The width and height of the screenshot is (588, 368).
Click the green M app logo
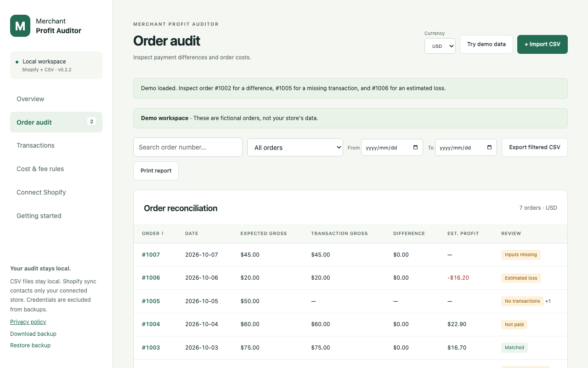(20, 26)
